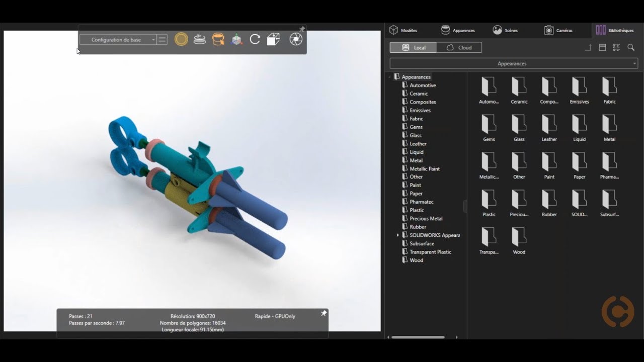Select Transparent Plastic tree item
Screen dimensions: 644x362
tap(430, 252)
